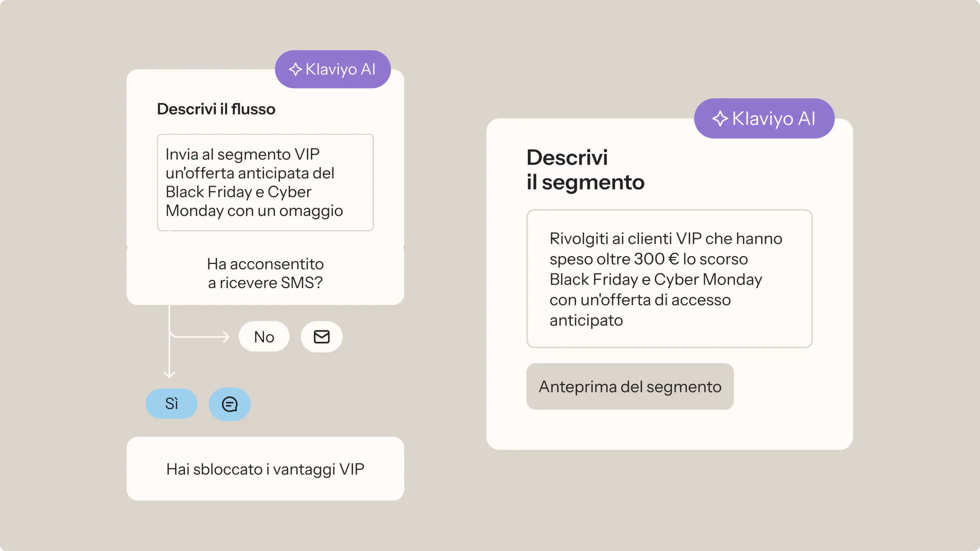Select the No branch pill

coord(264,337)
